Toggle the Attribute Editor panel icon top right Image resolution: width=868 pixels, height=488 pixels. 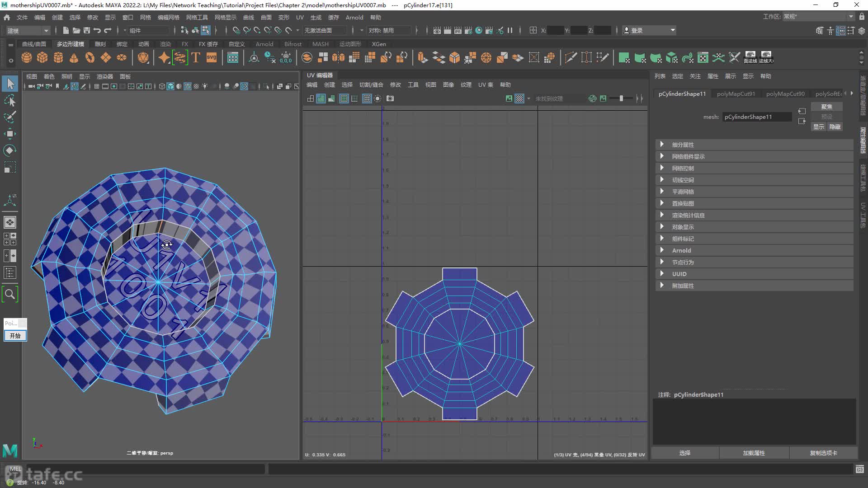coord(841,30)
